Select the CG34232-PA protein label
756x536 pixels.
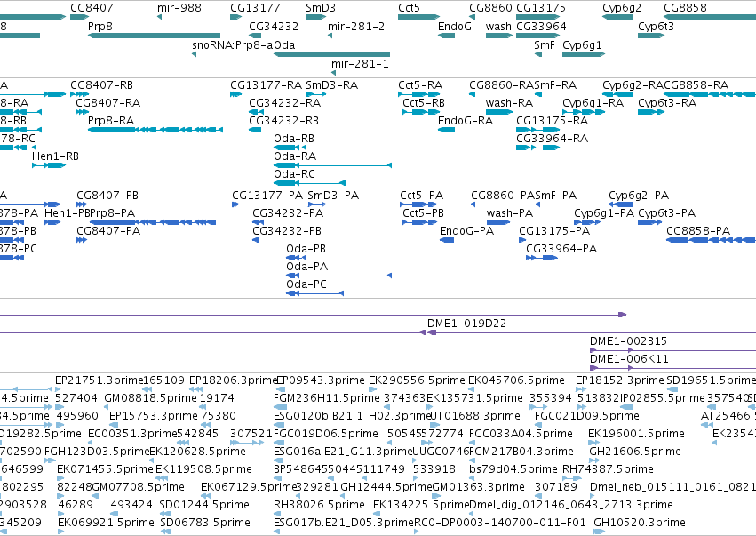point(288,213)
